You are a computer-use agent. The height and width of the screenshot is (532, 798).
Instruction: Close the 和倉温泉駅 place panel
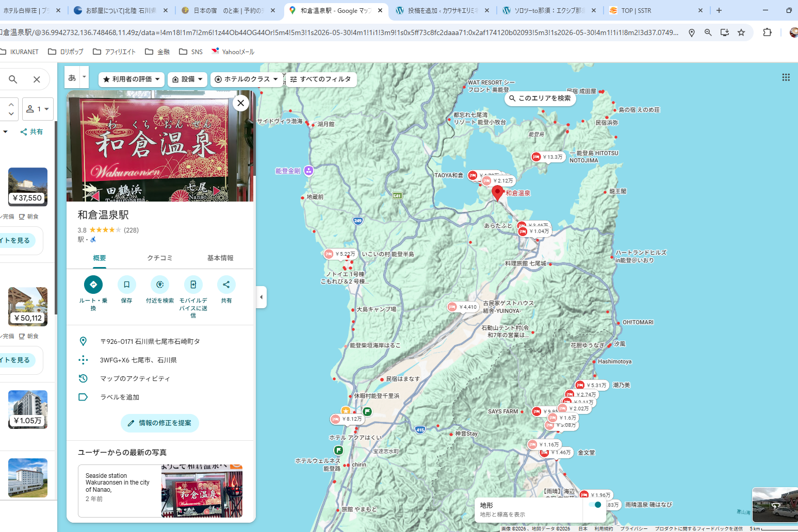(x=240, y=103)
